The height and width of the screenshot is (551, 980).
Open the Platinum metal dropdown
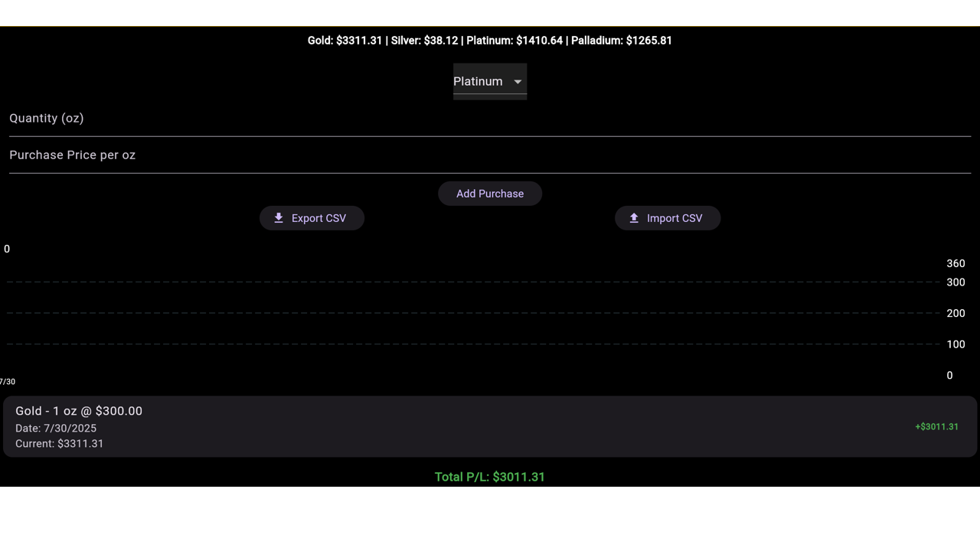pos(490,81)
